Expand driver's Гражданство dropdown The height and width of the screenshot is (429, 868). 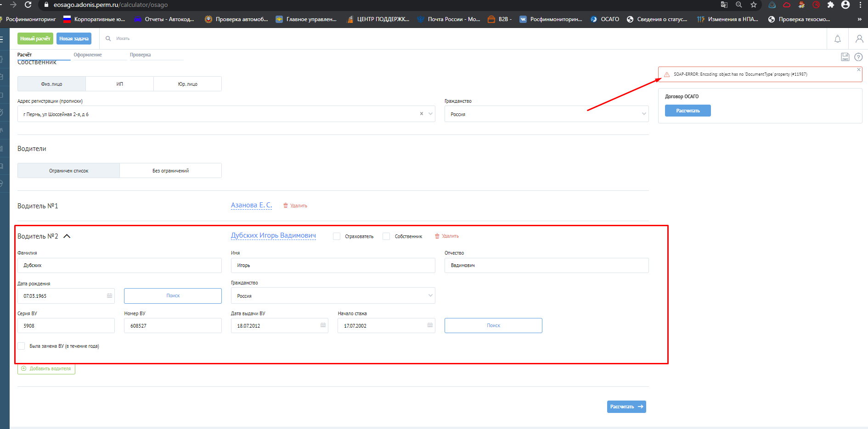pos(333,296)
